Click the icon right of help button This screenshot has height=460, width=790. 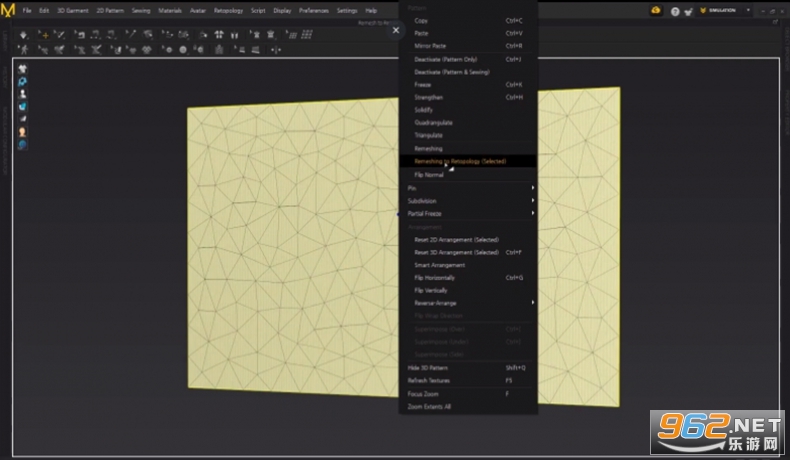[x=689, y=11]
